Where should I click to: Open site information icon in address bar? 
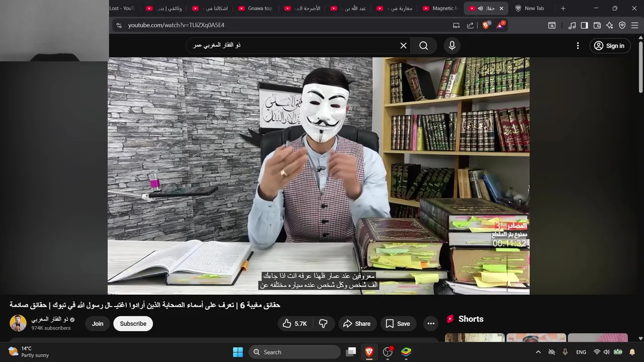click(x=119, y=25)
